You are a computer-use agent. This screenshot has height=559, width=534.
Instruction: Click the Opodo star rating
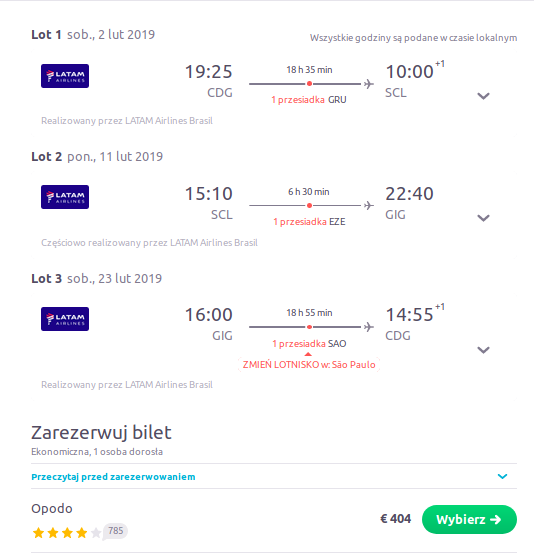(67, 533)
